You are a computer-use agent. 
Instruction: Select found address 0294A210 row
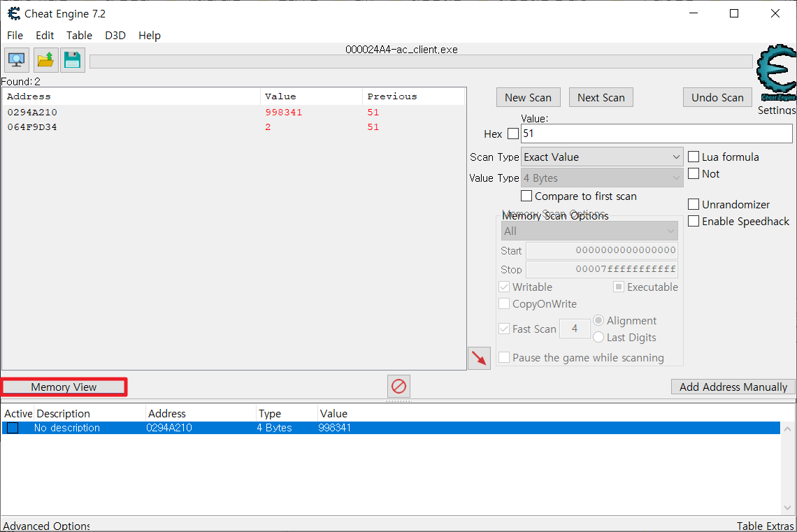234,113
